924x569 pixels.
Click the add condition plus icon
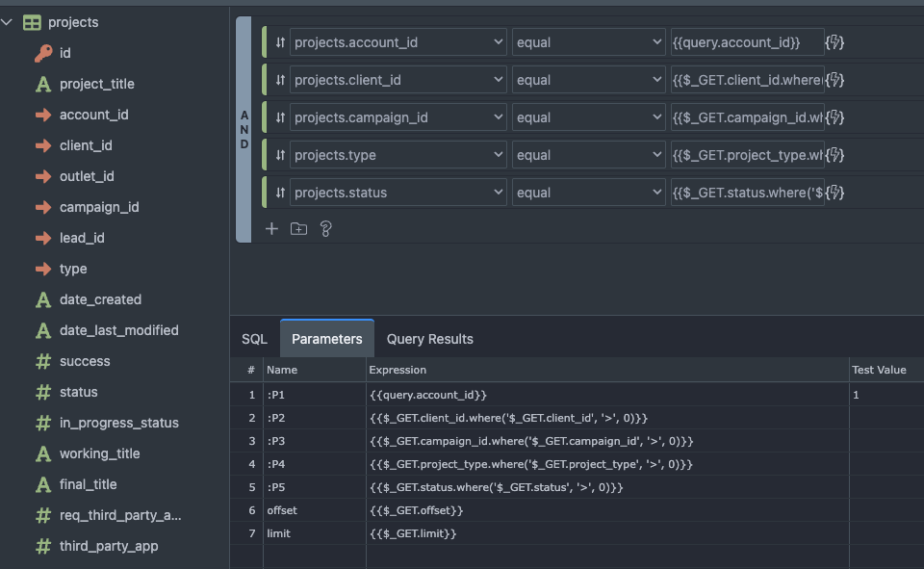[271, 229]
